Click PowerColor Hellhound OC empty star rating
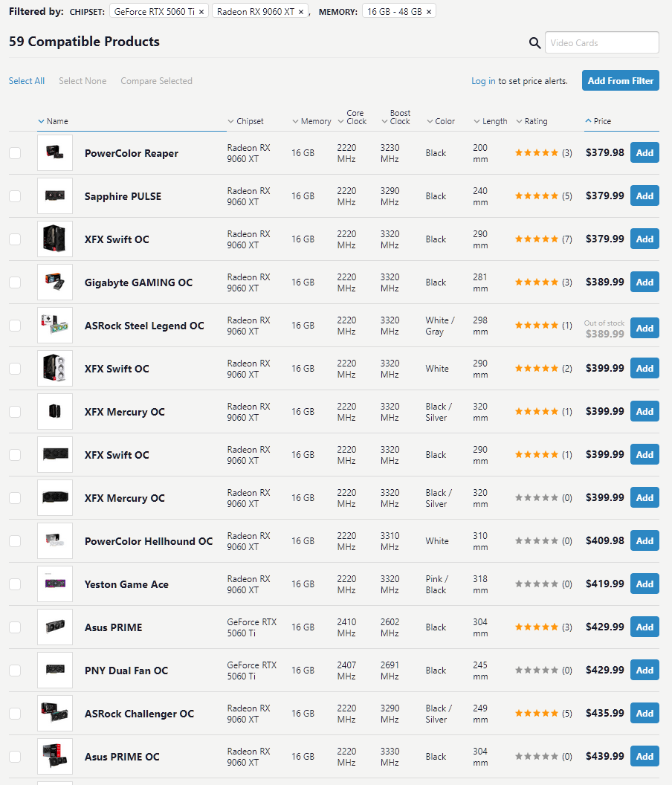Screen dimensions: 672x785 point(536,540)
